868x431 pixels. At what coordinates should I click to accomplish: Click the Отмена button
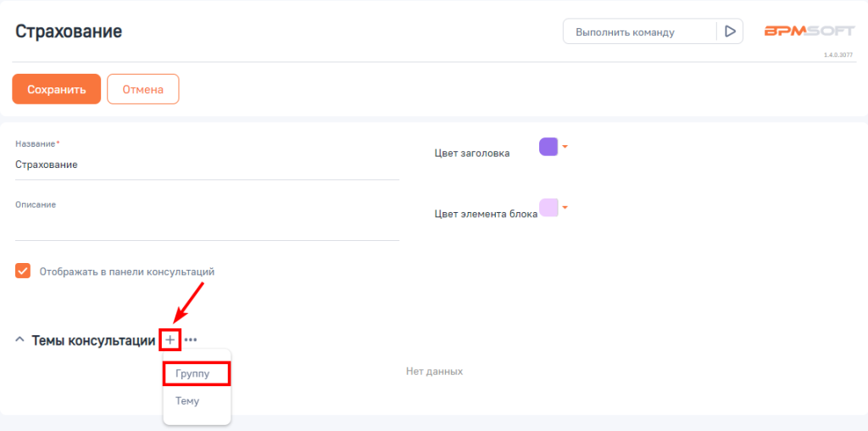[x=142, y=89]
